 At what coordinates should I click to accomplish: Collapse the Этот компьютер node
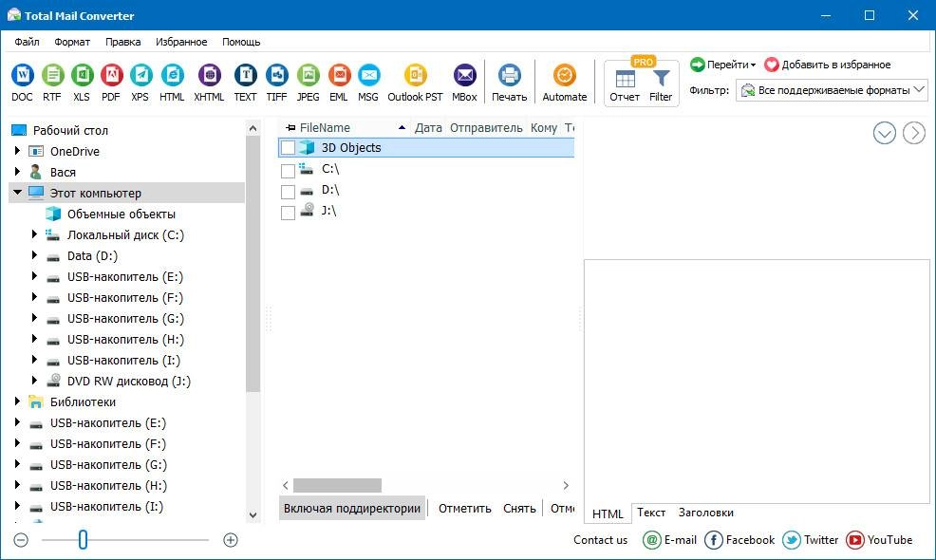point(17,193)
